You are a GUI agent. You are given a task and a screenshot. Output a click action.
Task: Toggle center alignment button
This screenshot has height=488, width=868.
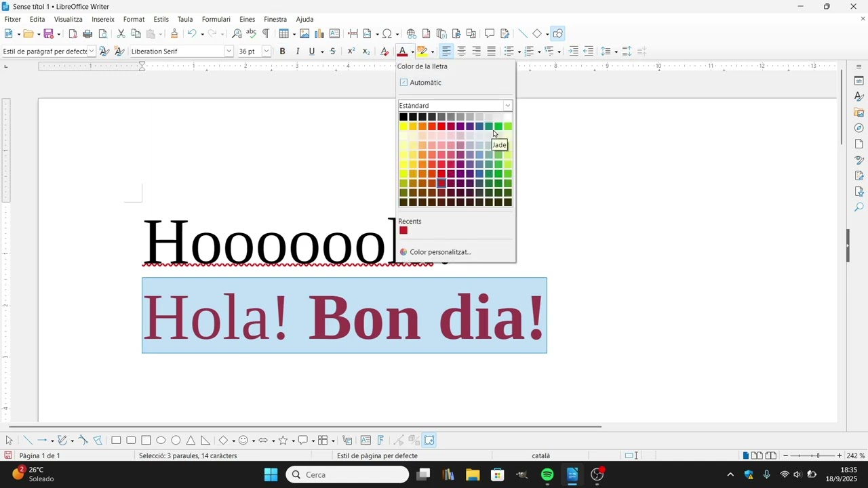[x=461, y=52]
